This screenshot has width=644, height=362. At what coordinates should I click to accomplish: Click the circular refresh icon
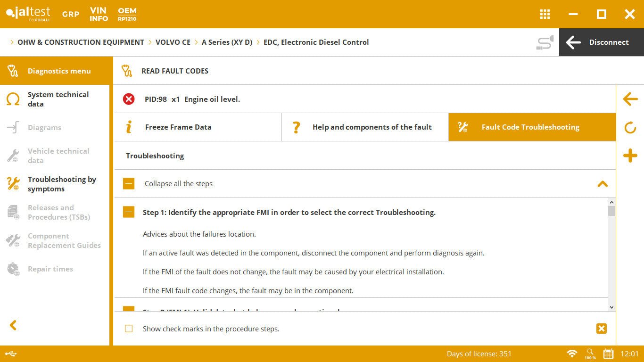(630, 128)
